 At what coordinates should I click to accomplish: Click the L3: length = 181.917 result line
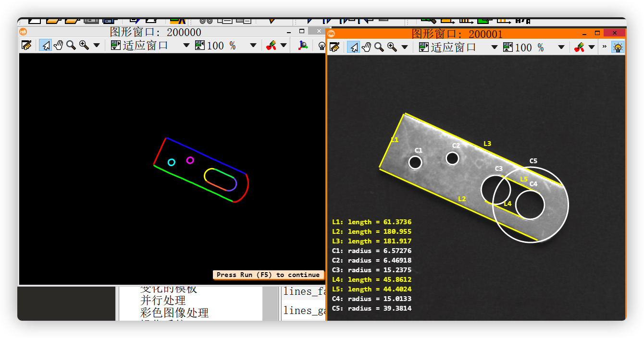pos(372,241)
